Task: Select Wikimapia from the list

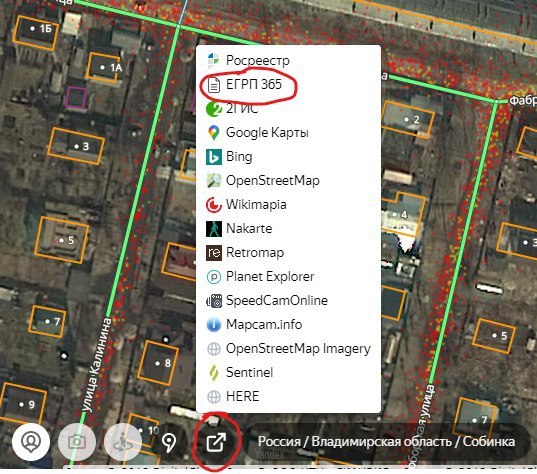Action: tap(288, 204)
